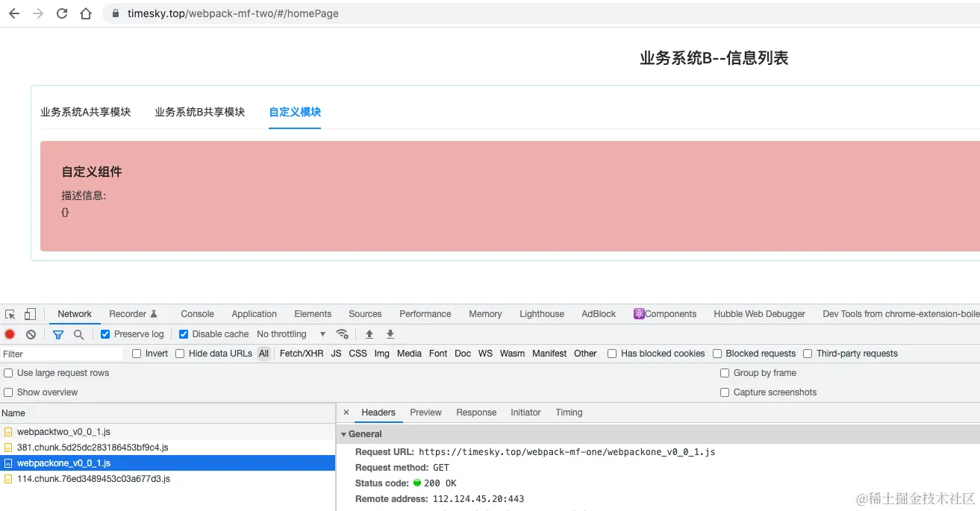Screen dimensions: 980x511
Task: Click the file icon beside 114.chunk.76ed3489453c03a677d3.js
Action: tap(8, 479)
